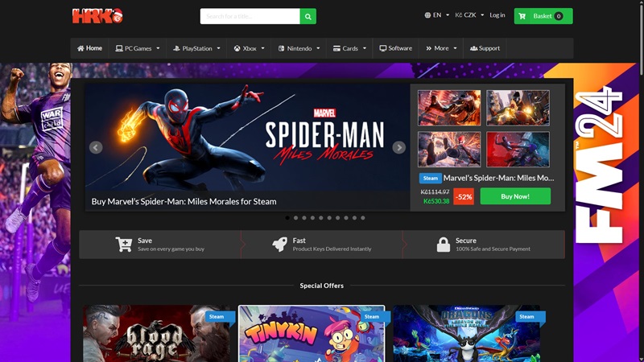644x362 pixels.
Task: Click the Software screen icon
Action: [383, 48]
